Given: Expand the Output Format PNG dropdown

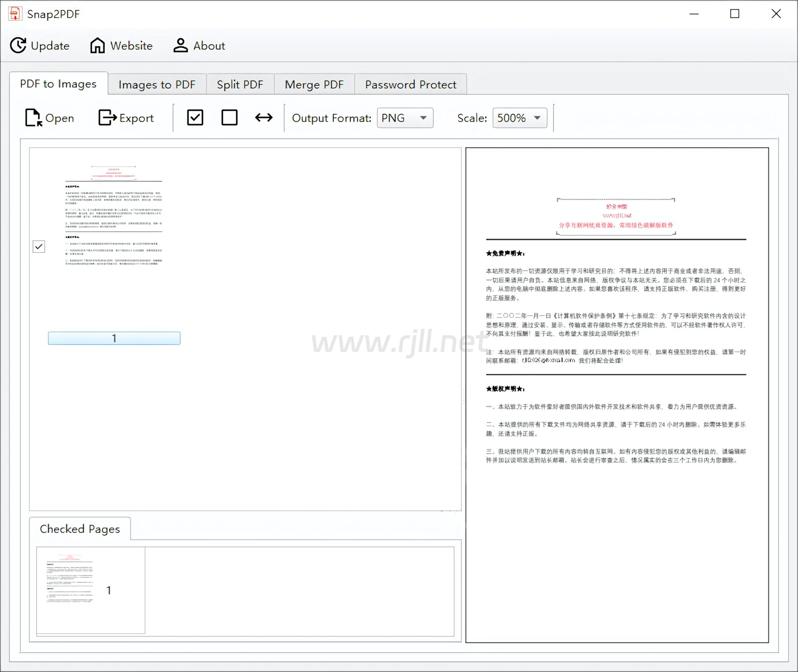Looking at the screenshot, I should pos(405,118).
